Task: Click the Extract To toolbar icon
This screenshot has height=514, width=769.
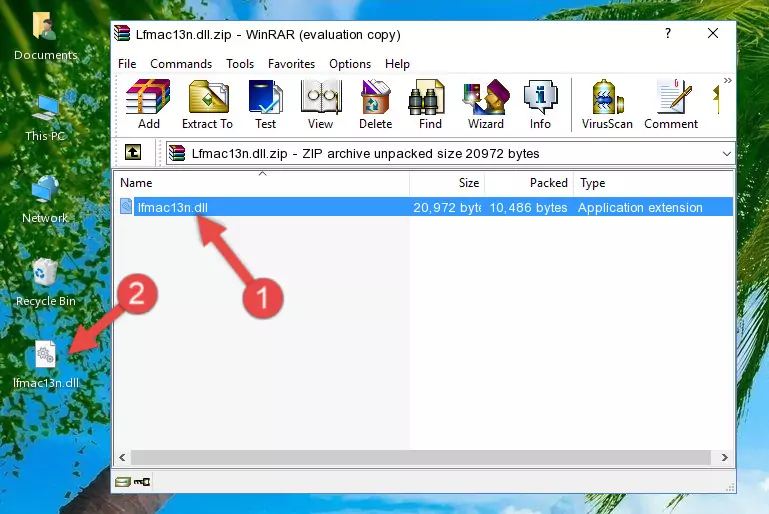Action: 207,104
